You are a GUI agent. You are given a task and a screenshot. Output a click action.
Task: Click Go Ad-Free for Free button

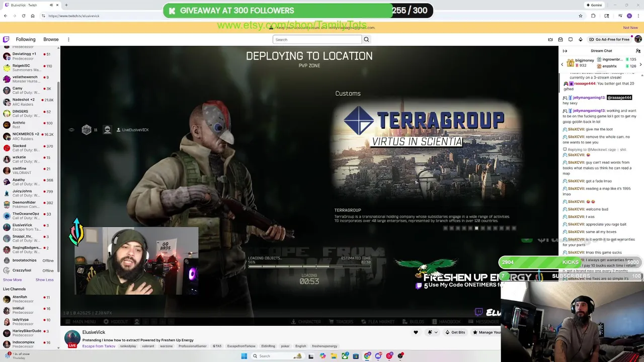609,39
